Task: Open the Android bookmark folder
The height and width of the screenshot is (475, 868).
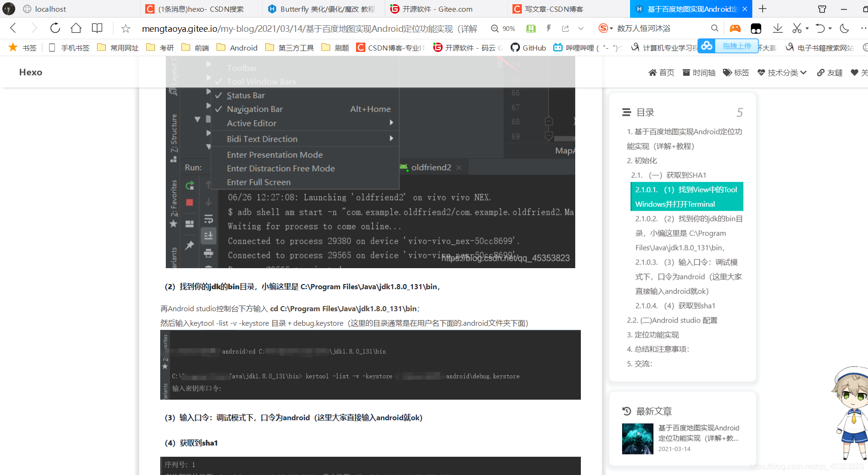Action: pyautogui.click(x=237, y=48)
